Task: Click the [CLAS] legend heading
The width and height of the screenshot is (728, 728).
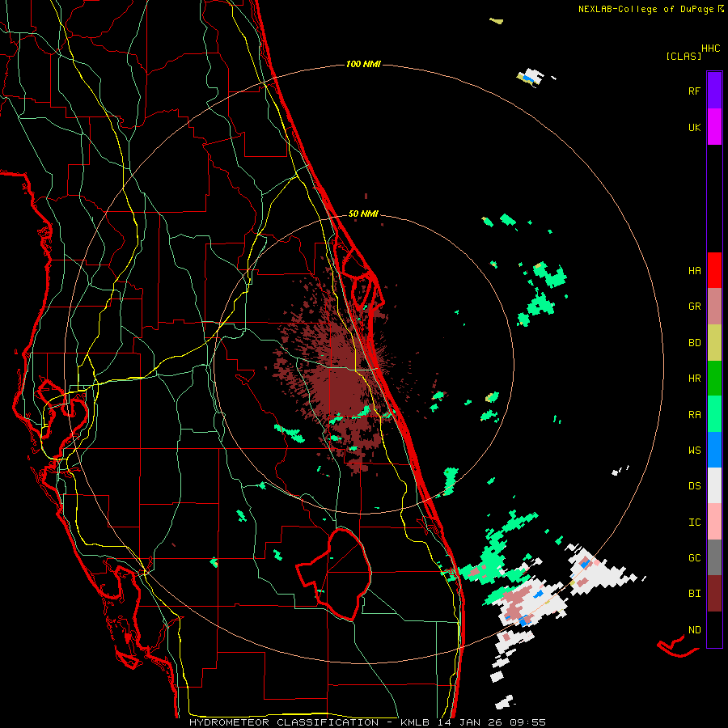Action: (x=684, y=56)
